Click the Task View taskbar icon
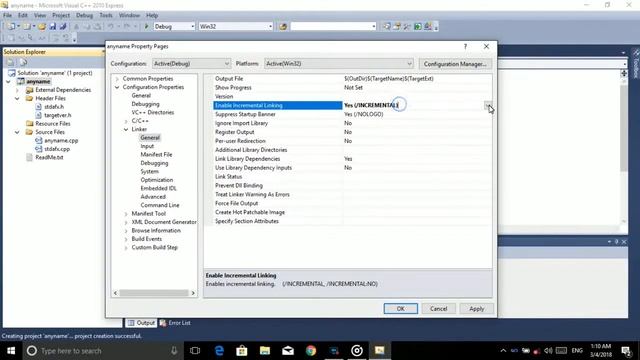Viewport: 640px width, 360px height. [x=195, y=351]
